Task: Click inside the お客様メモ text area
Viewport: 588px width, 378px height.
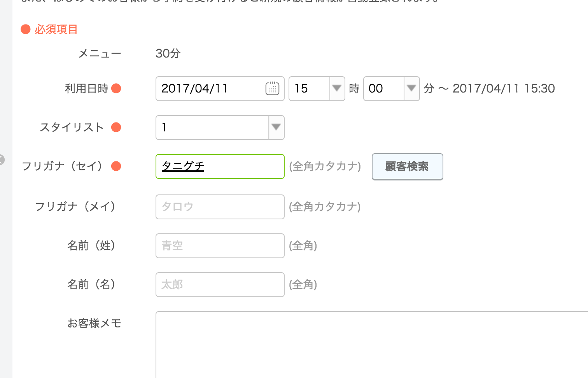Action: click(372, 345)
